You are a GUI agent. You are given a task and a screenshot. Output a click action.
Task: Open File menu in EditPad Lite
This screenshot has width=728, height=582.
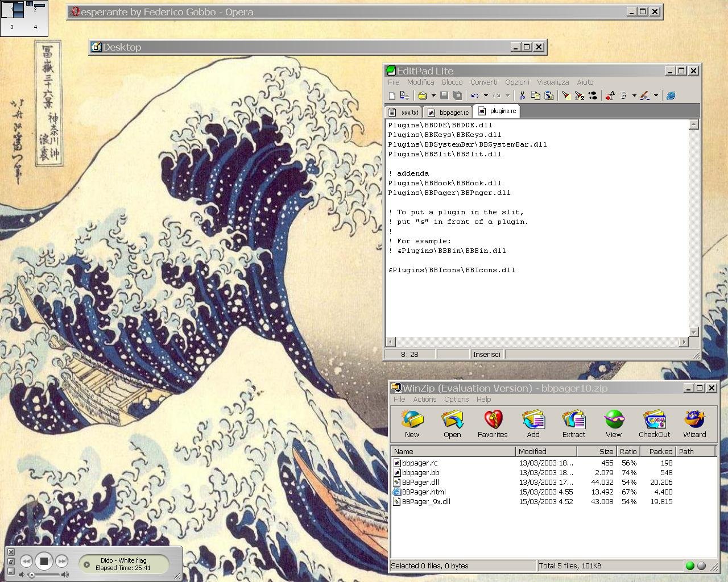coord(394,82)
